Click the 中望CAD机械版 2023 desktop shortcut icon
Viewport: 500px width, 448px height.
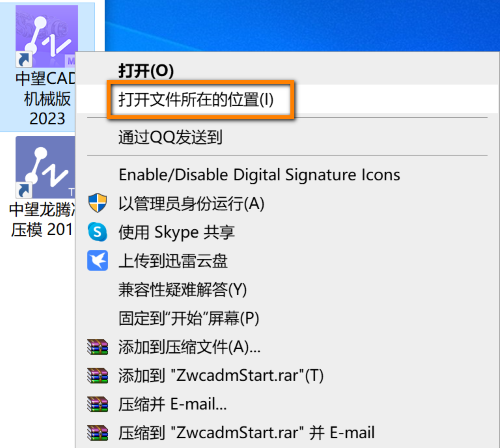(46, 36)
